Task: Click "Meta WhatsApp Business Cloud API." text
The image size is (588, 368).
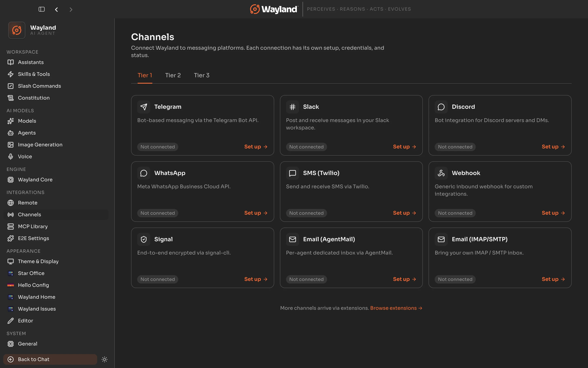Action: pos(184,186)
